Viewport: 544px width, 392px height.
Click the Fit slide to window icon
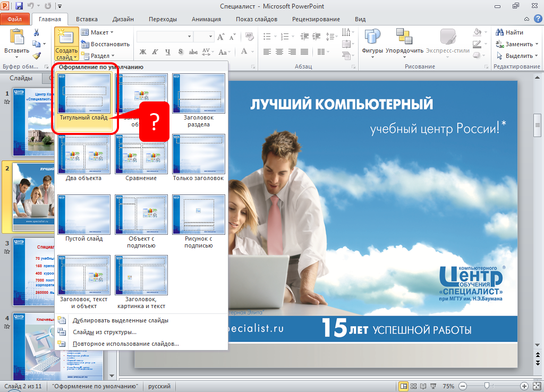537,386
